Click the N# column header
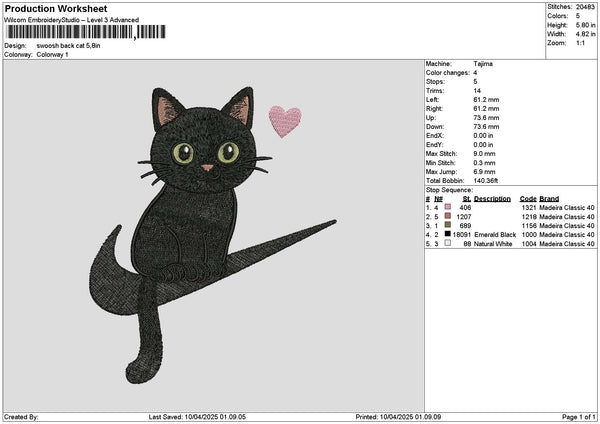 pos(438,199)
